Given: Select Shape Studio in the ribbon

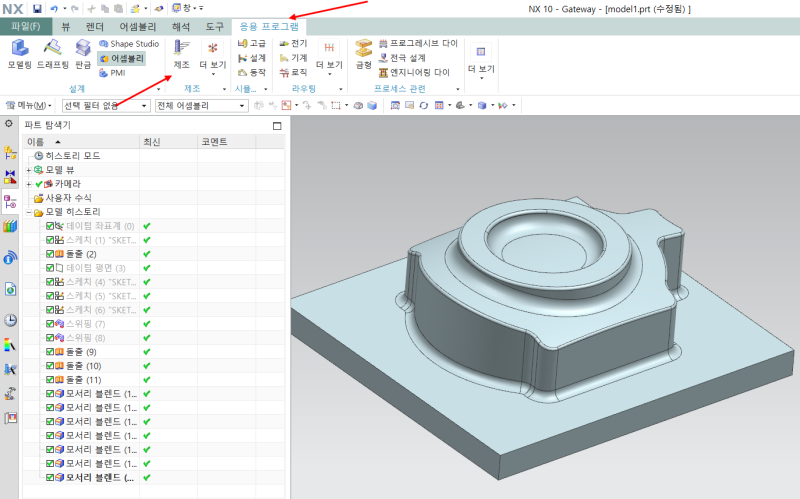Looking at the screenshot, I should point(129,44).
